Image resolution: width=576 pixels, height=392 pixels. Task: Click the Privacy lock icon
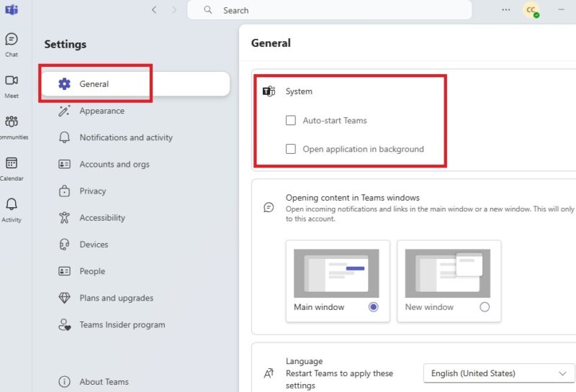(64, 191)
